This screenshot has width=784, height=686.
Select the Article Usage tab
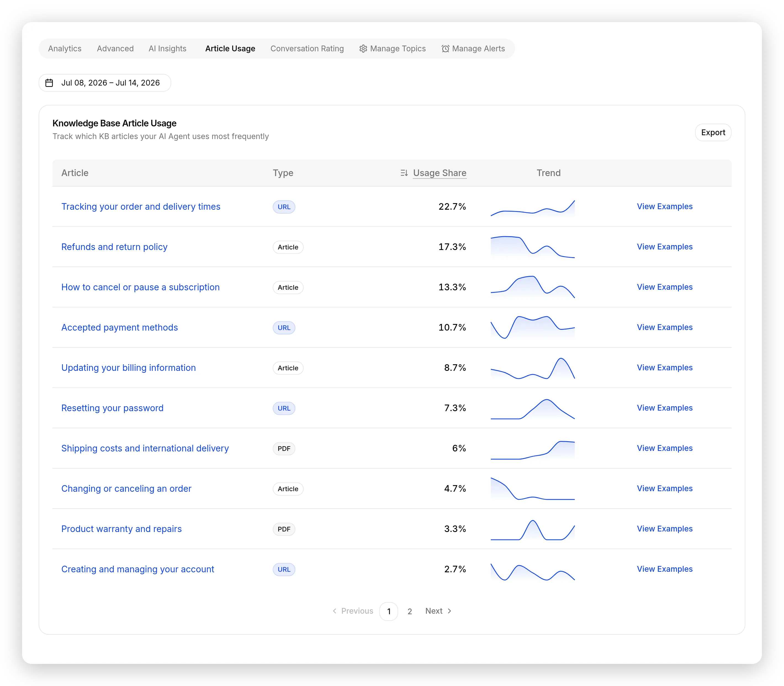pos(230,49)
